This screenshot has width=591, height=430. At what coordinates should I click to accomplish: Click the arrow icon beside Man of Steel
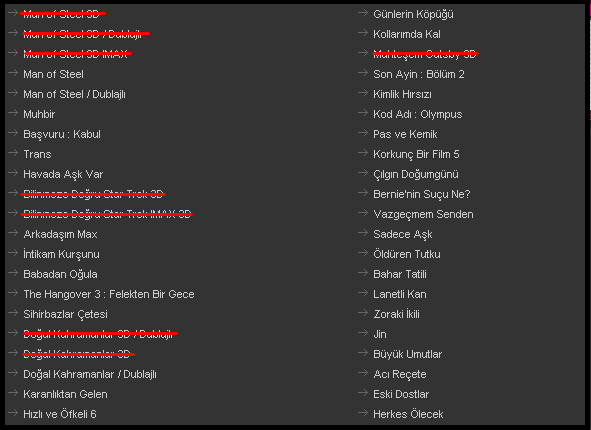pos(13,73)
